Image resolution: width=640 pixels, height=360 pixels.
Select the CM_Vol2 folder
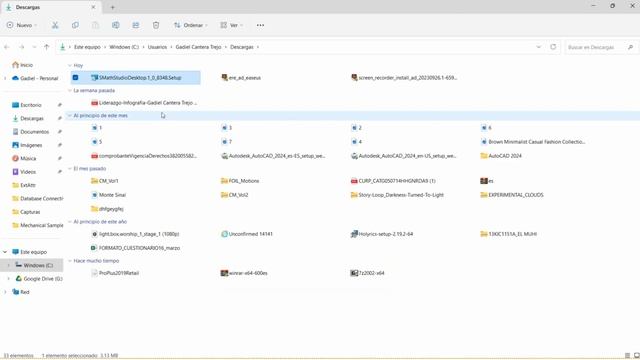235,195
